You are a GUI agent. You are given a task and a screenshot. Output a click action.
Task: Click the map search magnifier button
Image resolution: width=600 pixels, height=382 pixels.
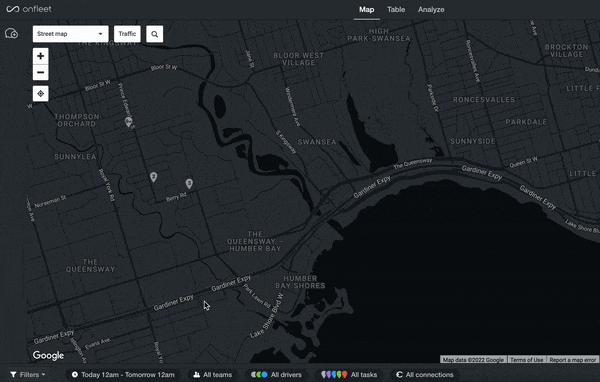[x=155, y=34]
